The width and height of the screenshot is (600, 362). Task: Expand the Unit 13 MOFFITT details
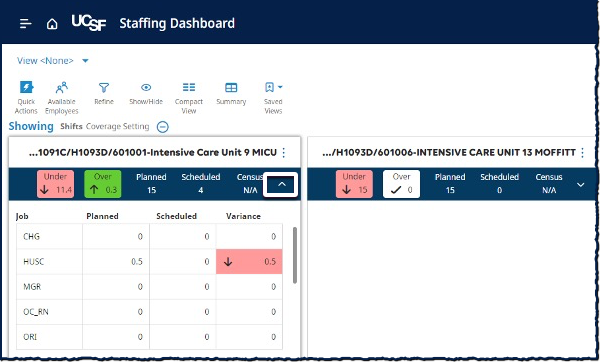pyautogui.click(x=580, y=185)
